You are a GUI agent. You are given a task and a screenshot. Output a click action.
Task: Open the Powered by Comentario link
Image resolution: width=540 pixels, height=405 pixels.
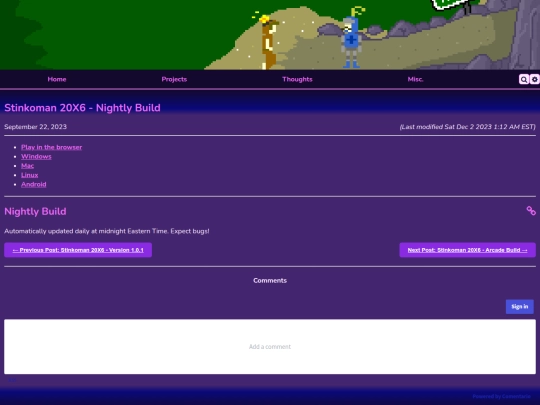(x=501, y=396)
